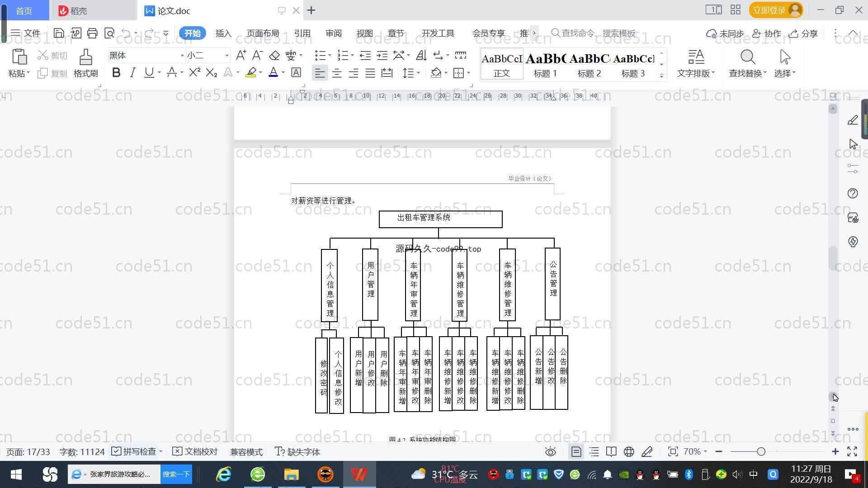Open the 插入 (Insert) ribbon tab
Image resolution: width=868 pixels, height=488 pixels.
223,33
